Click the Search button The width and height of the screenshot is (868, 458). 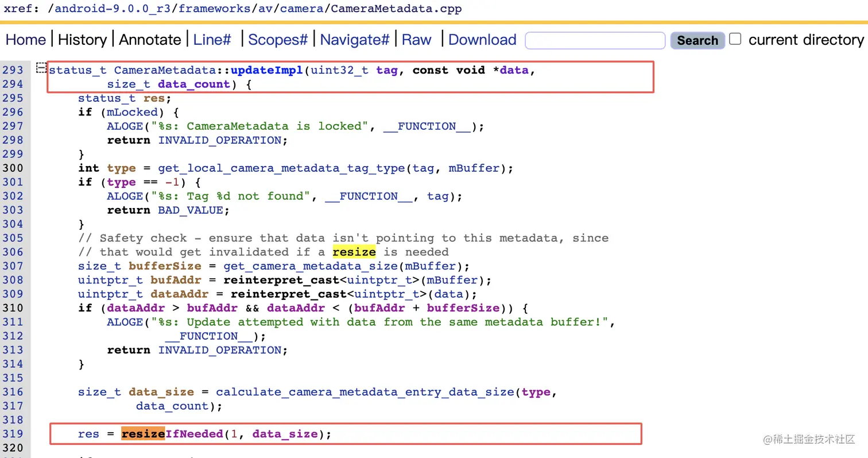(x=697, y=40)
